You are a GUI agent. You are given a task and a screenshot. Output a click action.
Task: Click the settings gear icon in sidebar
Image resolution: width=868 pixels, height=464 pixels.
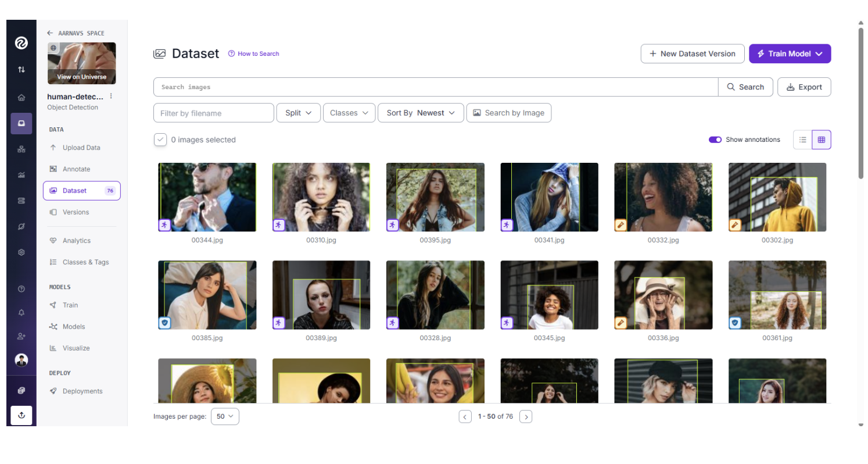(x=21, y=252)
